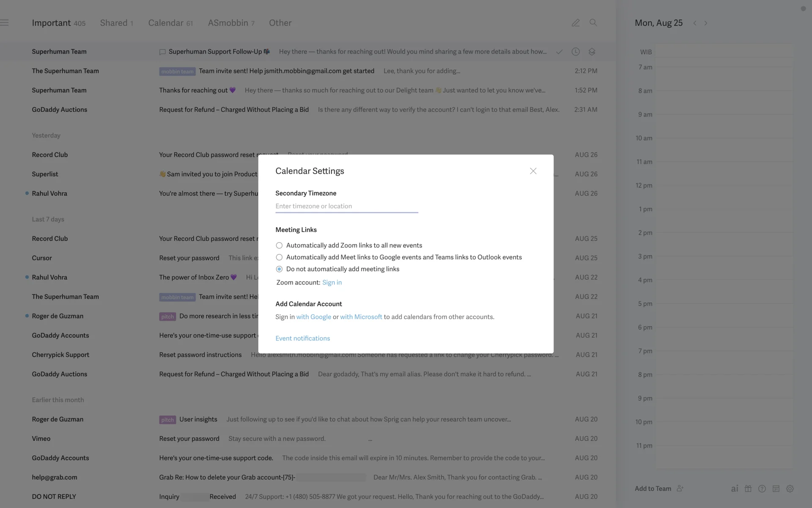812x508 pixels.
Task: Click the compose pencil icon
Action: pyautogui.click(x=576, y=23)
